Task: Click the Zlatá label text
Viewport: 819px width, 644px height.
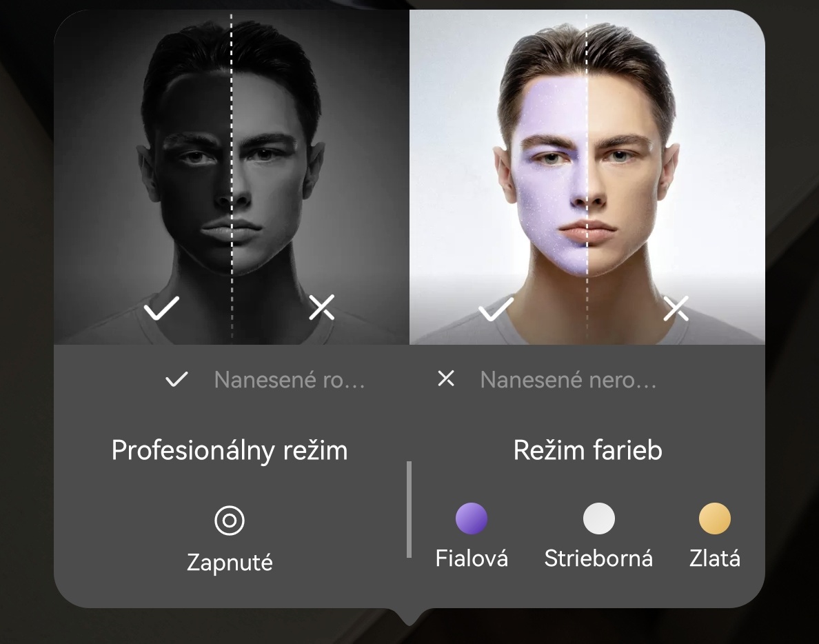Action: (714, 559)
